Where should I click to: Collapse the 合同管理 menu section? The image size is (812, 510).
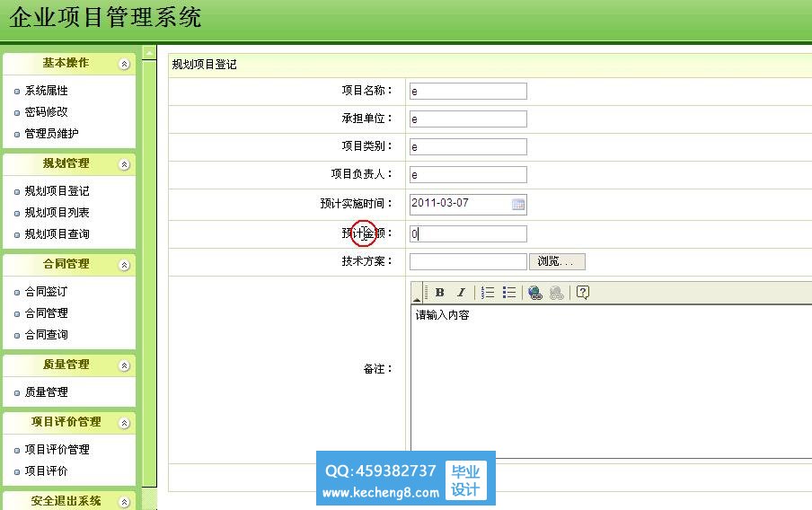124,265
